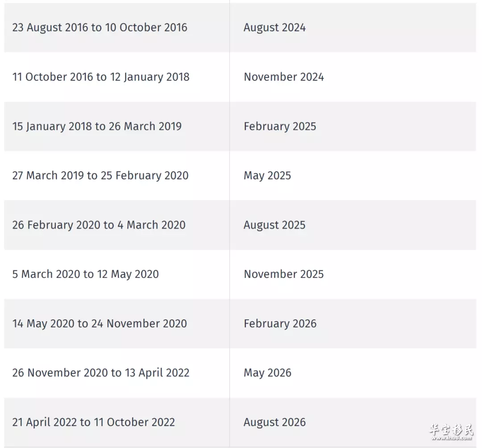
Task: Click '27 March 2019 to 25 February 2020' text
Action: 100,176
